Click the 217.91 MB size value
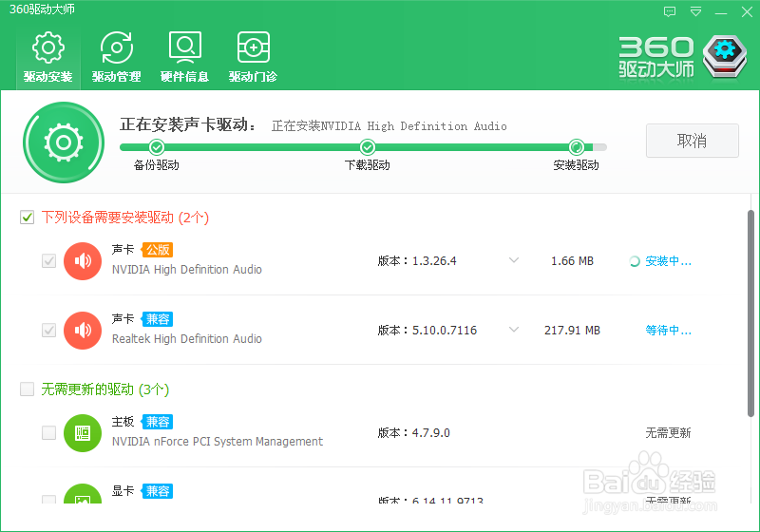This screenshot has width=760, height=532. (573, 331)
